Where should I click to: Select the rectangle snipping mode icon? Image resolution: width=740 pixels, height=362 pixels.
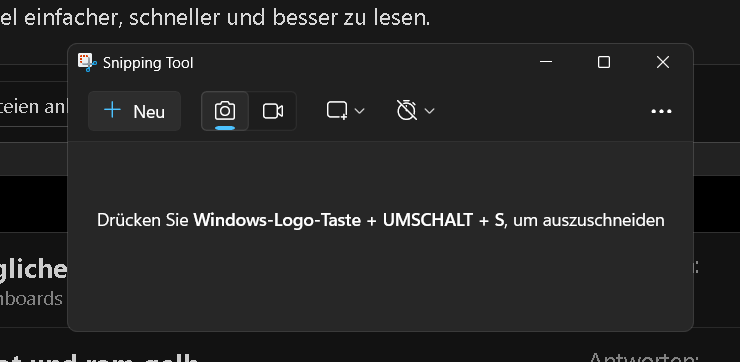coord(337,111)
